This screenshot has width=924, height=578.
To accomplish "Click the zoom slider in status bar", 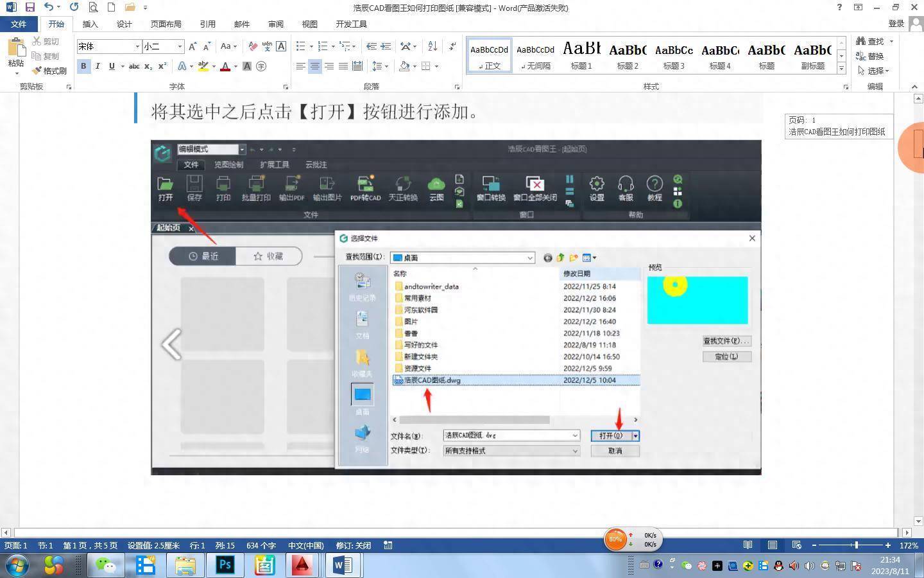I will (855, 545).
